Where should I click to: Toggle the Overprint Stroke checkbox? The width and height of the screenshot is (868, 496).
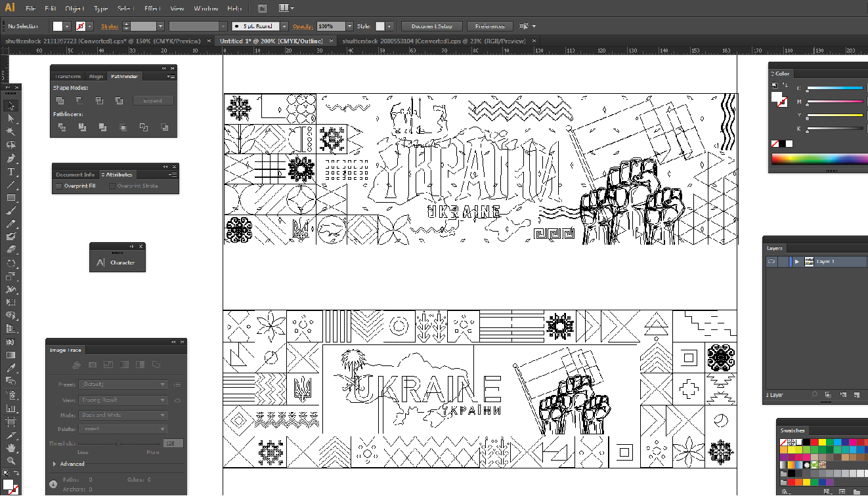coord(112,186)
